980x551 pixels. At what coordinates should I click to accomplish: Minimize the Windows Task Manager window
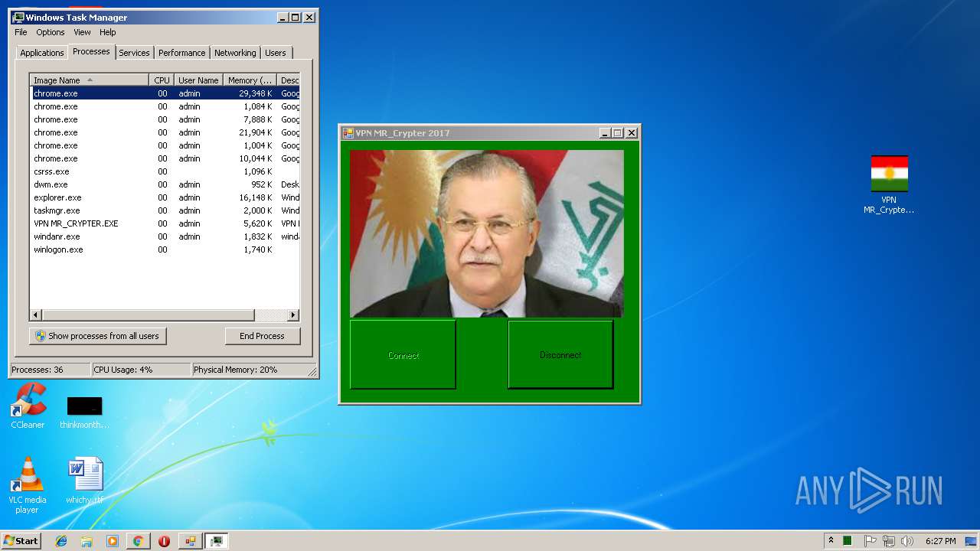point(283,18)
